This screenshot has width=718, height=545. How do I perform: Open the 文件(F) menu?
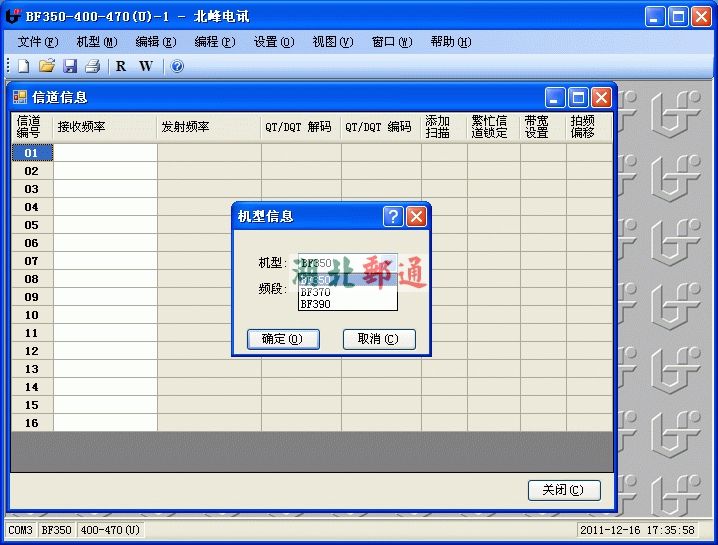point(38,42)
